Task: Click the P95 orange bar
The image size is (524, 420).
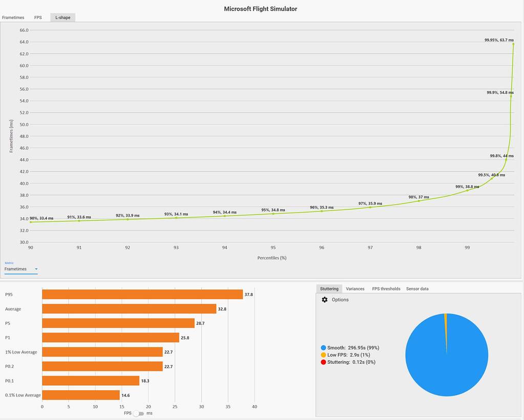Action: [x=142, y=295]
